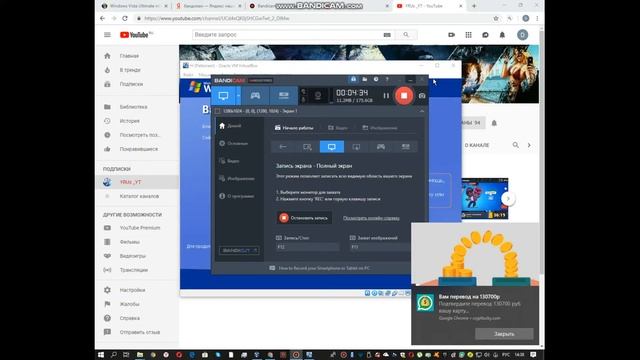This screenshot has height=360, width=640.
Task: Click the image capture hotkey field
Action: 380,247
